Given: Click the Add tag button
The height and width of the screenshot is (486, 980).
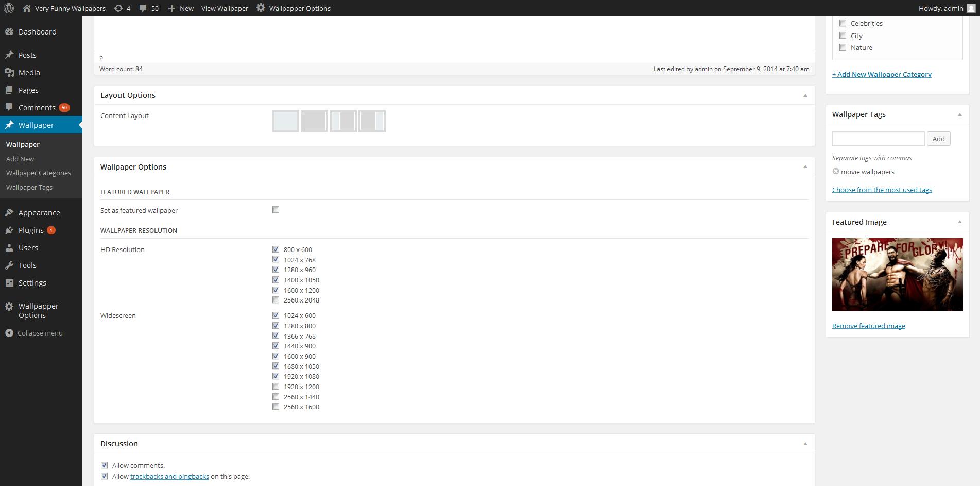Looking at the screenshot, I should tap(938, 139).
